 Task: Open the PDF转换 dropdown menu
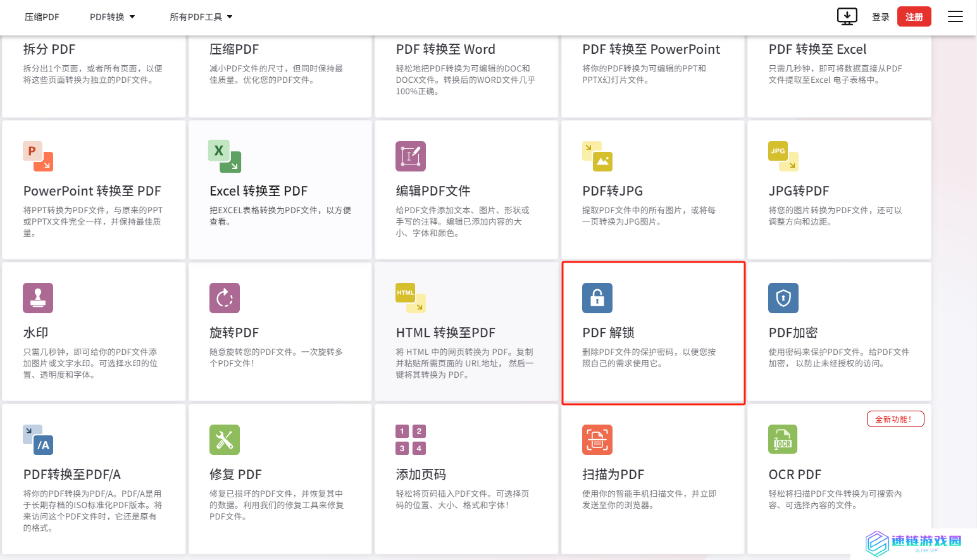[113, 17]
